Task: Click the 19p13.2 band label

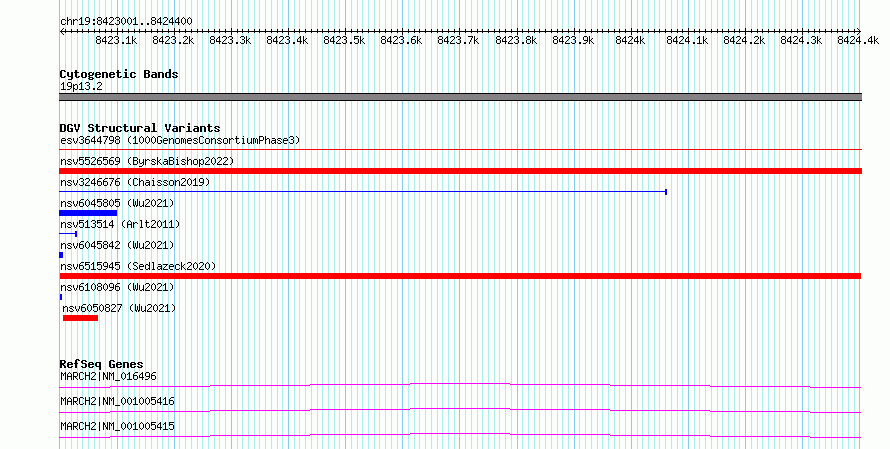Action: coord(81,86)
